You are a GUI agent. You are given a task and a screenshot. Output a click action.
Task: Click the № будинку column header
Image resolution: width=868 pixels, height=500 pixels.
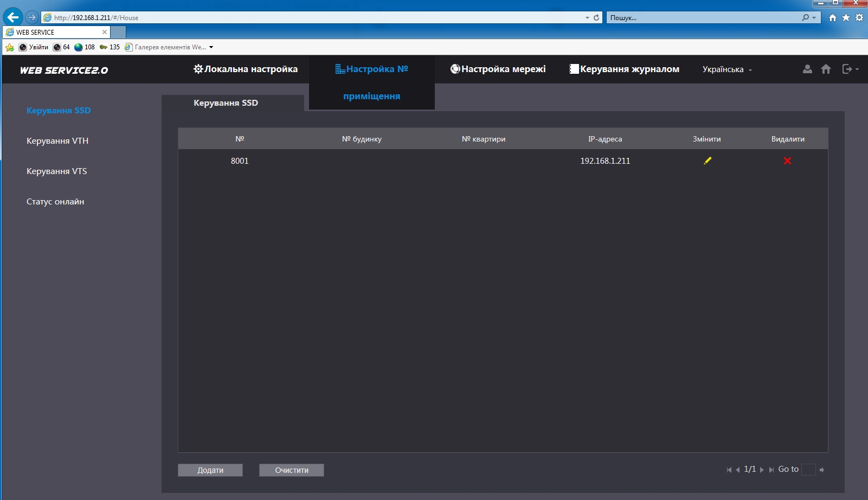(362, 139)
